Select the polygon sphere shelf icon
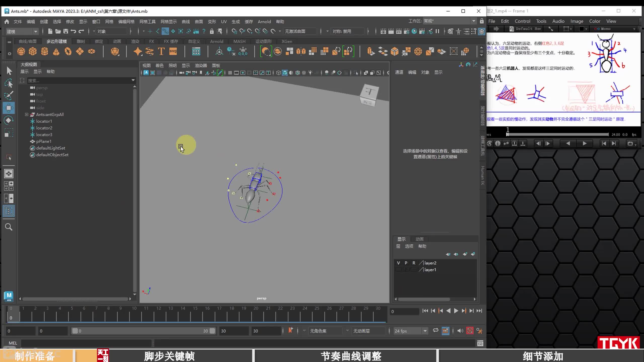 tap(21, 51)
